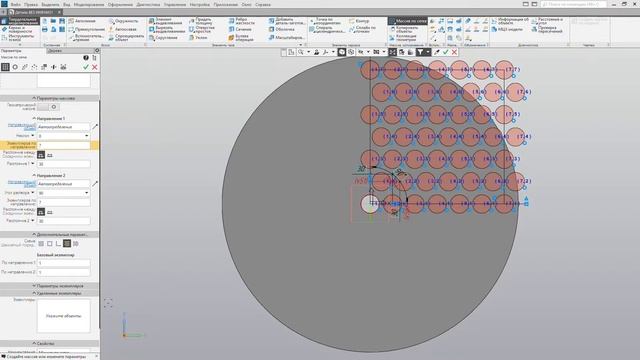Click the Окружность circle tool

[124, 21]
